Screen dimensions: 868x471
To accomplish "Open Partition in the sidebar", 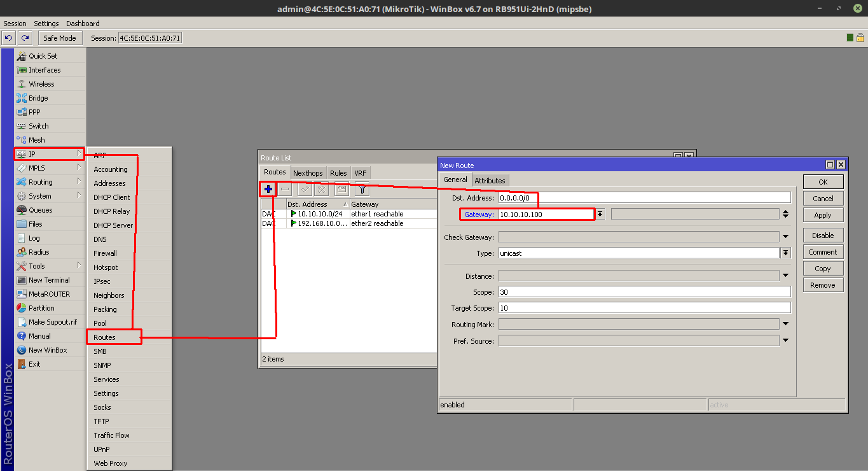I will tap(50, 308).
